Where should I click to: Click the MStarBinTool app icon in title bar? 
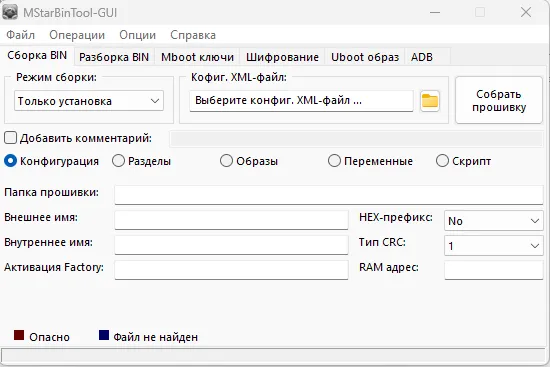point(9,12)
